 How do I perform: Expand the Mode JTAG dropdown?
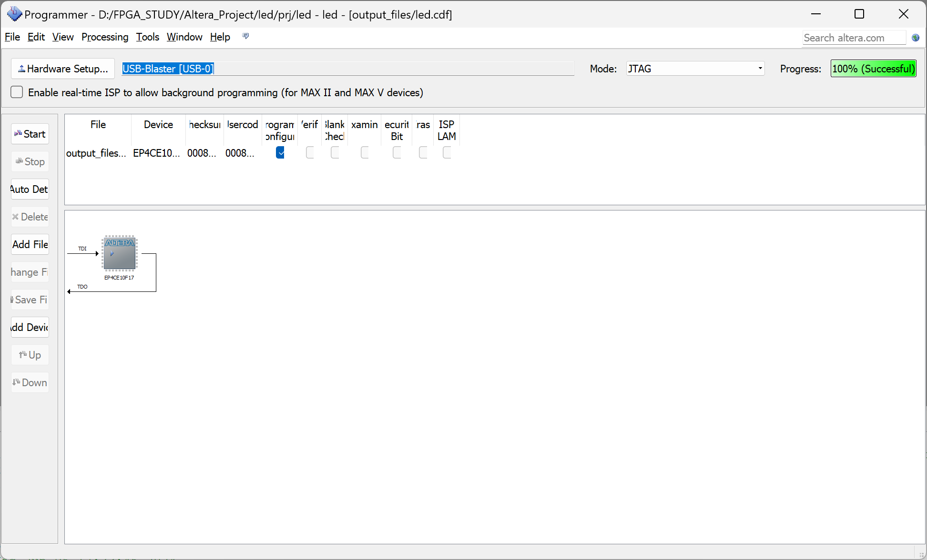[760, 69]
